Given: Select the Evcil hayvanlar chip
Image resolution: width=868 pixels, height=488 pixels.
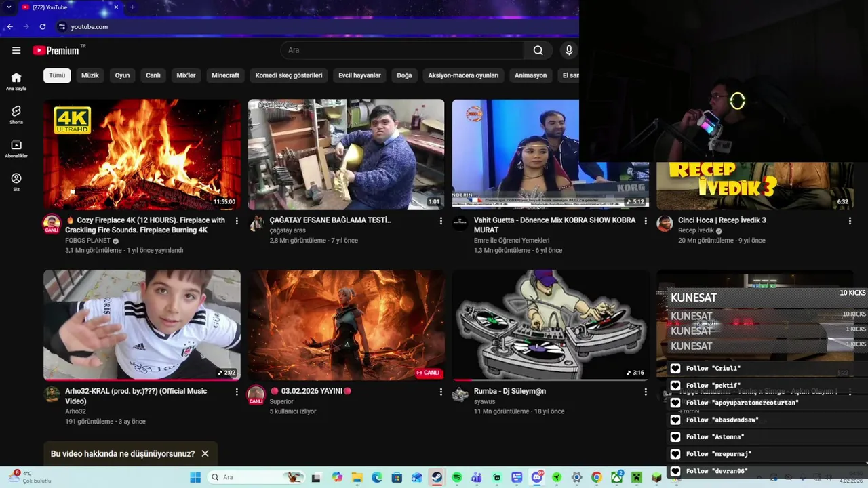Looking at the screenshot, I should pos(359,75).
